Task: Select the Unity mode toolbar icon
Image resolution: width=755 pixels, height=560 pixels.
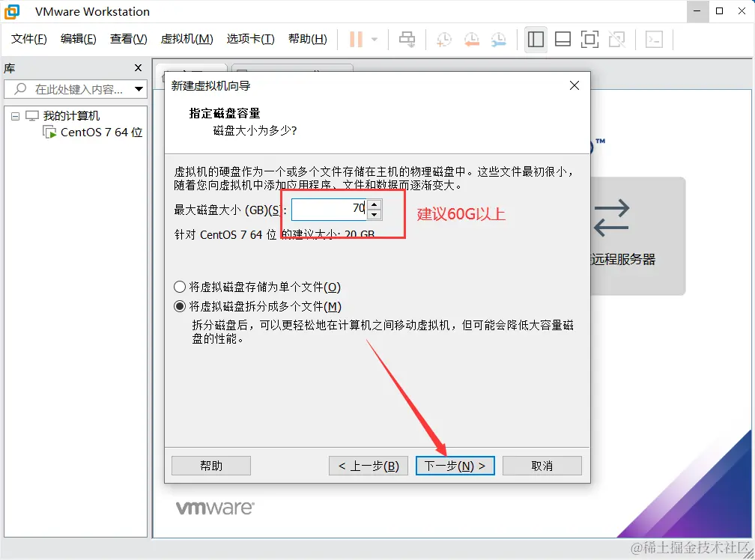Action: (x=616, y=39)
